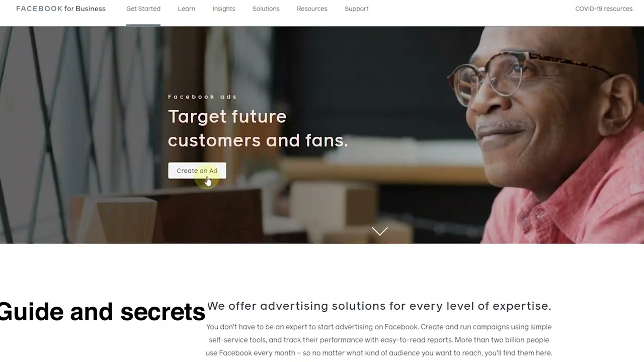The height and width of the screenshot is (362, 644).
Task: Click the 'for Business' part of the logo
Action: point(85,9)
